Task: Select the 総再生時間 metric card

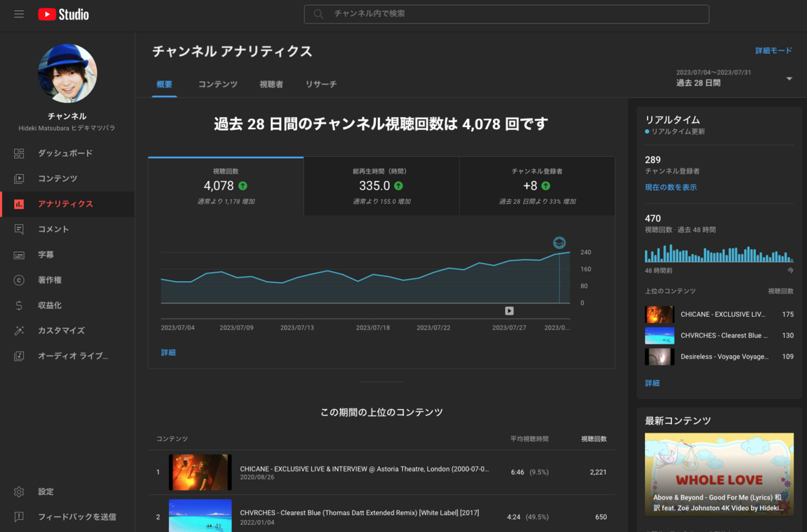Action: click(x=381, y=186)
